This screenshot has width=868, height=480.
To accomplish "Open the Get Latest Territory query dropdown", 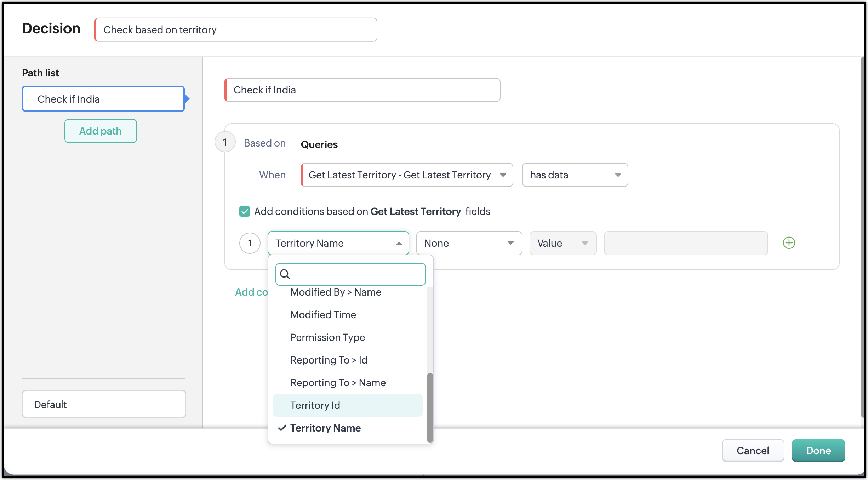I will coord(407,175).
